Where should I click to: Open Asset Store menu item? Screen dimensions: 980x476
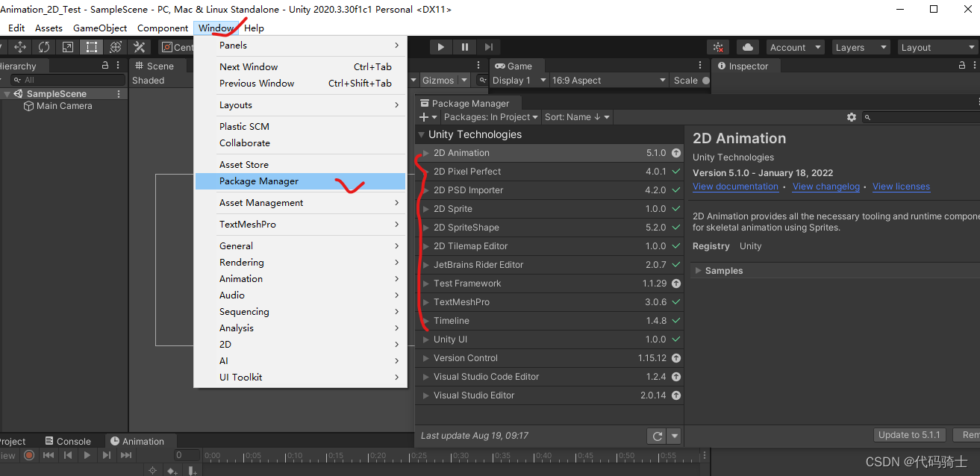pos(300,165)
